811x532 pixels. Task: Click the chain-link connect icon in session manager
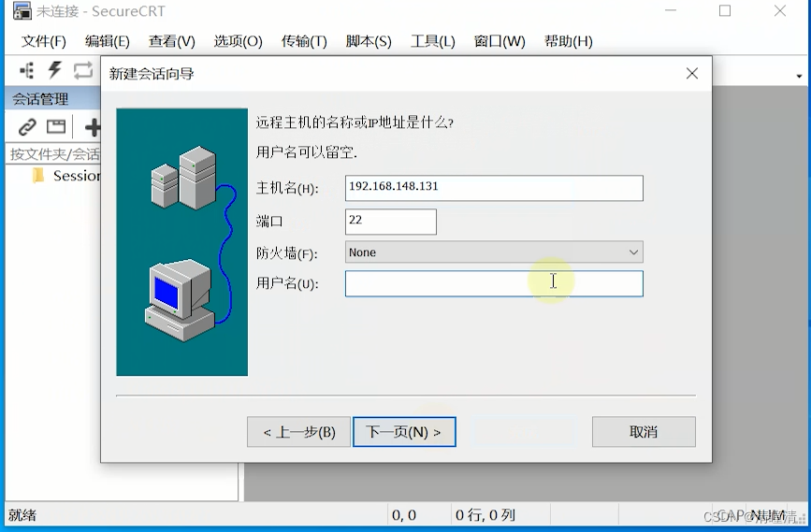[27, 126]
